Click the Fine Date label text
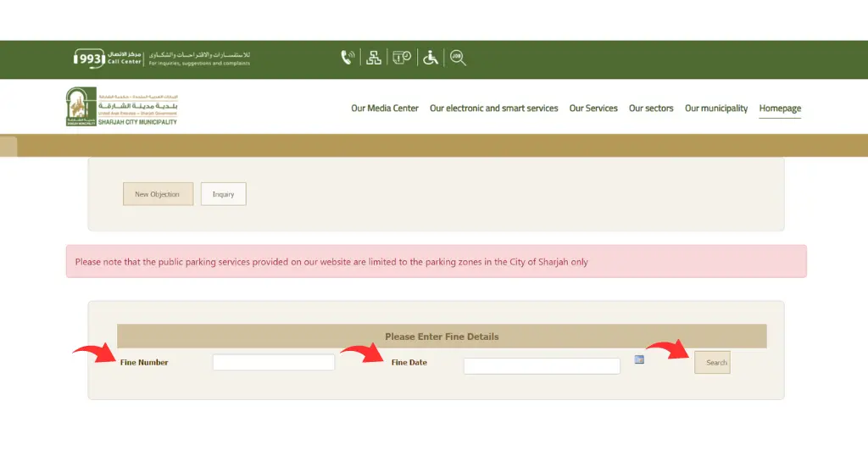 409,362
